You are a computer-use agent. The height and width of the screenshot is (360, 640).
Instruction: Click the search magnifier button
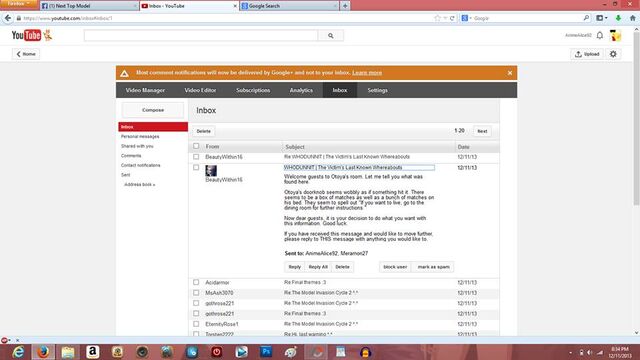(x=331, y=36)
